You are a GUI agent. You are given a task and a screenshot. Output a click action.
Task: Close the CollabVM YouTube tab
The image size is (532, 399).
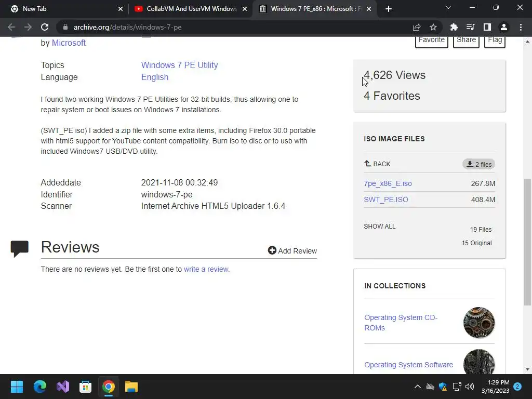pyautogui.click(x=245, y=9)
